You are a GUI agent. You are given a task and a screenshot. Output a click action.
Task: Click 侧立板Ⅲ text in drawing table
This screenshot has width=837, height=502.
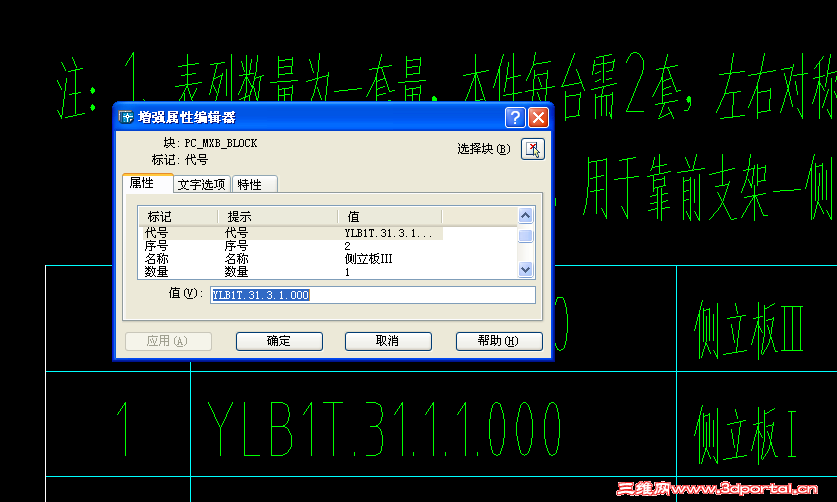point(749,330)
